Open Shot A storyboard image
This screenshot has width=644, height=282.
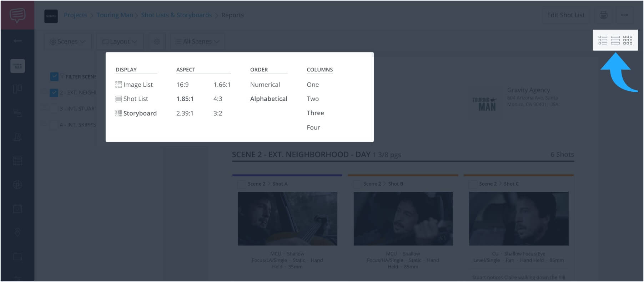point(287,218)
